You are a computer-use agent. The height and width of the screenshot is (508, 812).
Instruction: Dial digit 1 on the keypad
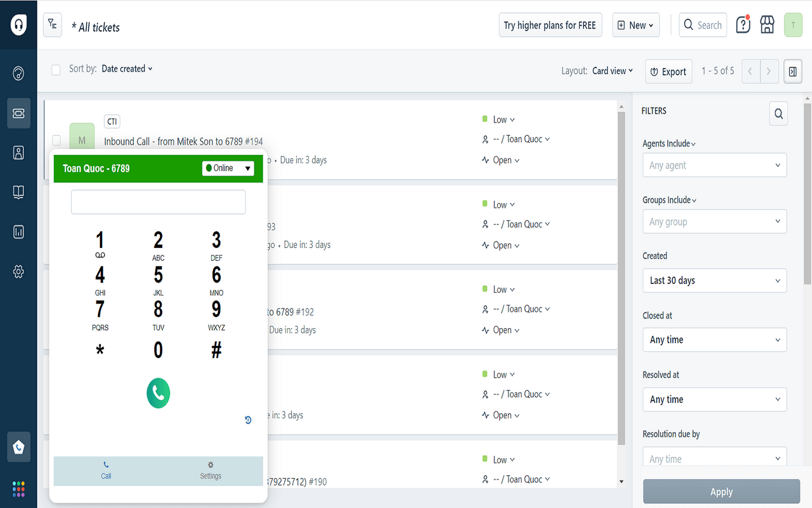pos(100,244)
